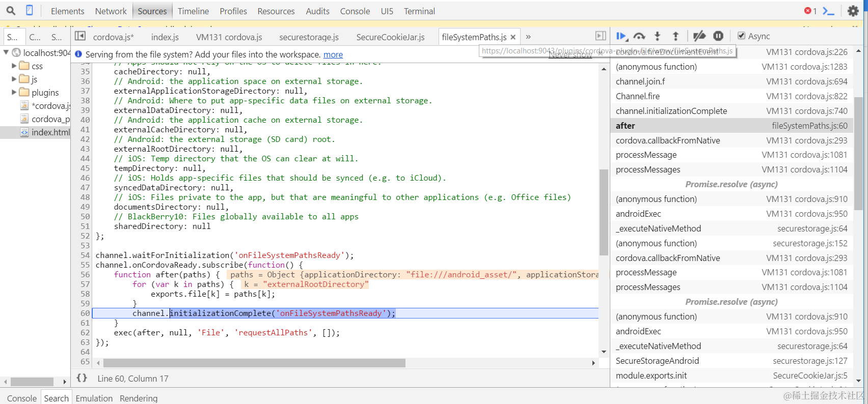Click the editor vertical scrollbar thumb
868x404 pixels.
pyautogui.click(x=604, y=212)
